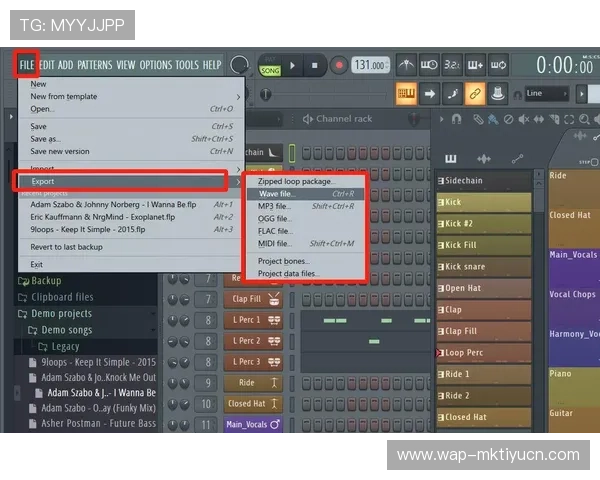Click the audio waveform icon in picker panel
Screen dimensions: 600x480
(x=484, y=159)
